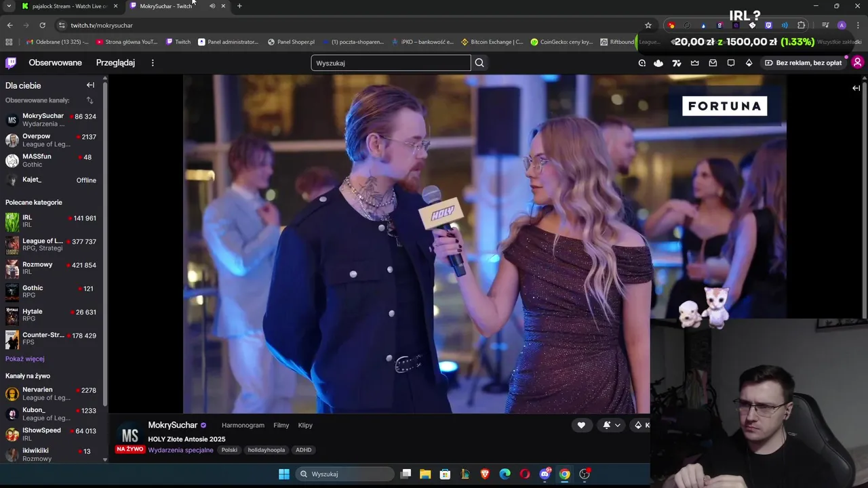Image resolution: width=868 pixels, height=488 pixels.
Task: Open Microsoft Edge from taskbar
Action: [x=505, y=474]
